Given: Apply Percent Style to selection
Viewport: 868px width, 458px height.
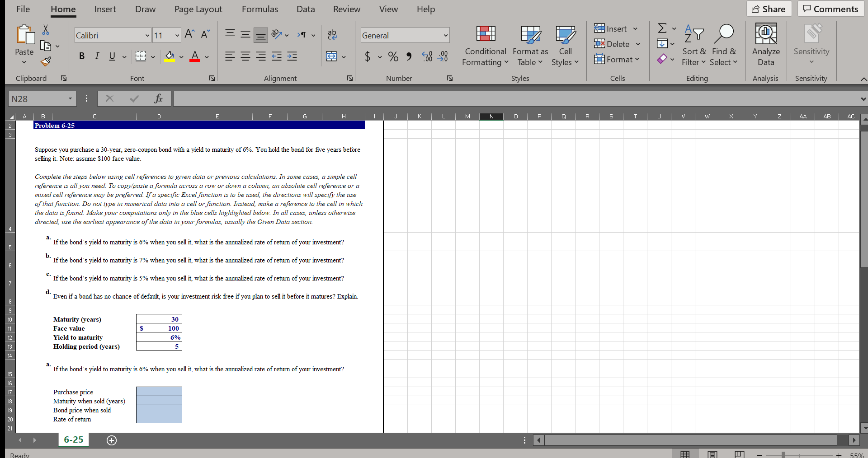Looking at the screenshot, I should pyautogui.click(x=392, y=56).
